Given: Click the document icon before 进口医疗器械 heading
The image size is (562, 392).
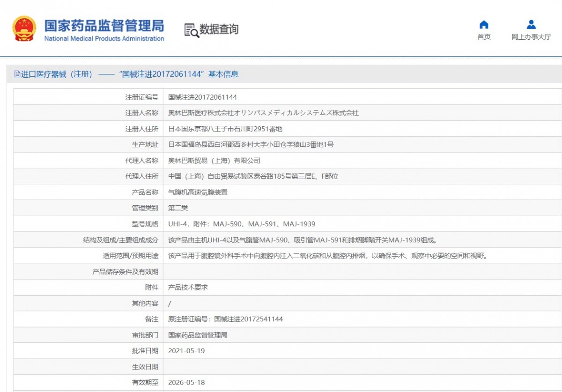Looking at the screenshot, I should click(17, 74).
